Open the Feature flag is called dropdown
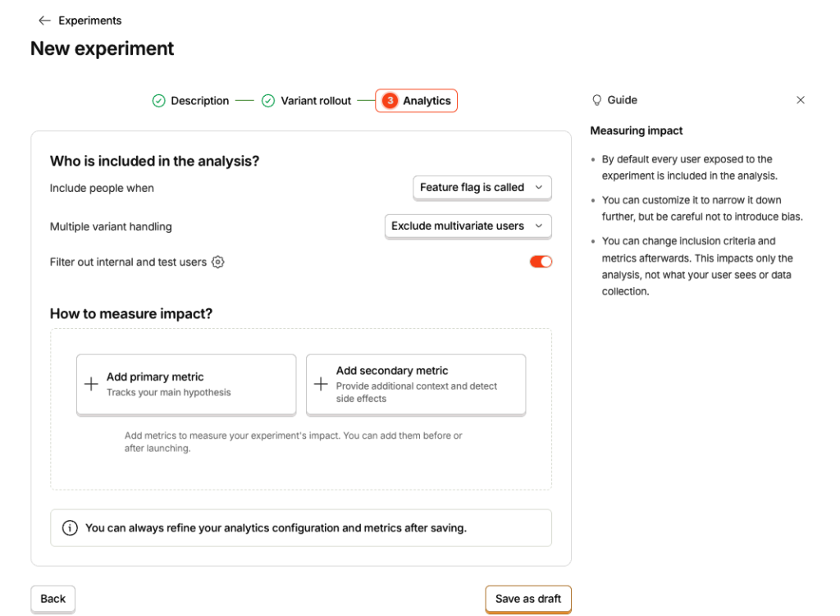The image size is (840, 616). [x=482, y=188]
